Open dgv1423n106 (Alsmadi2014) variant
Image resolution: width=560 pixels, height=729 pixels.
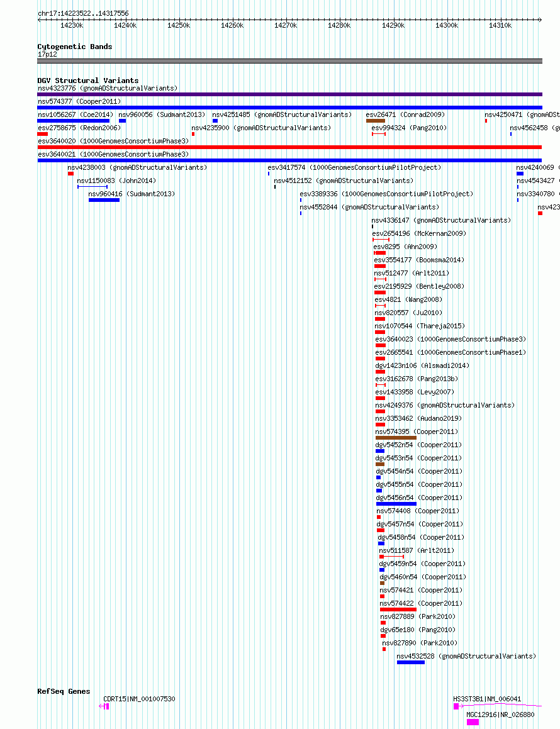pyautogui.click(x=422, y=366)
